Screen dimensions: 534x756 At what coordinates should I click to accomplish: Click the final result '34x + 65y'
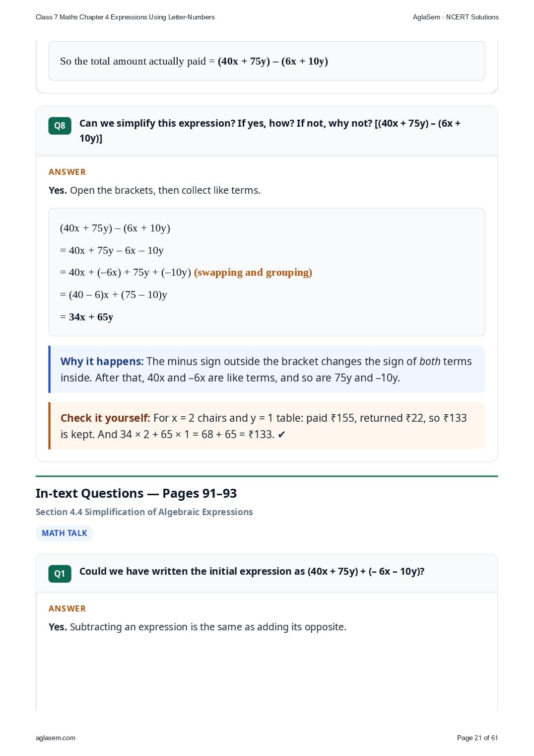[x=91, y=317]
